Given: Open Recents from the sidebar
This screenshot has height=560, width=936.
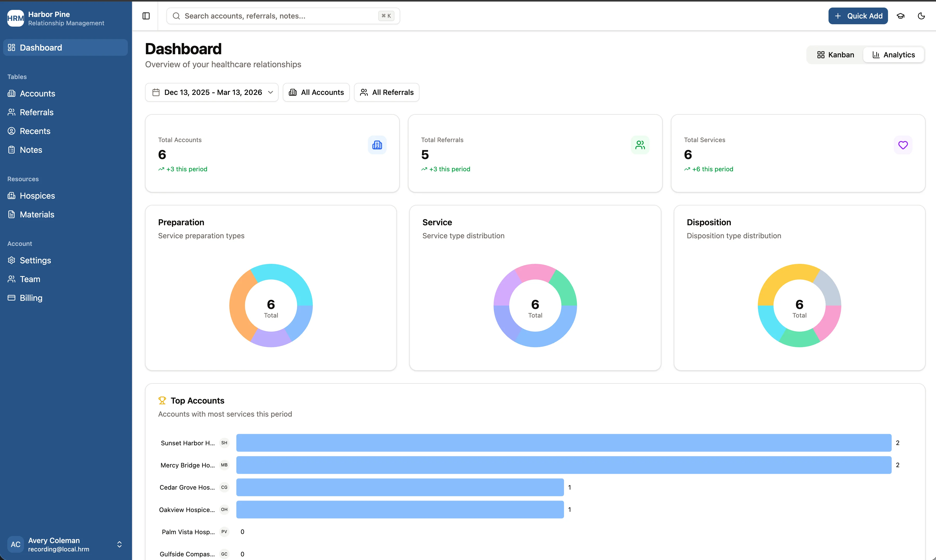Looking at the screenshot, I should coord(35,131).
